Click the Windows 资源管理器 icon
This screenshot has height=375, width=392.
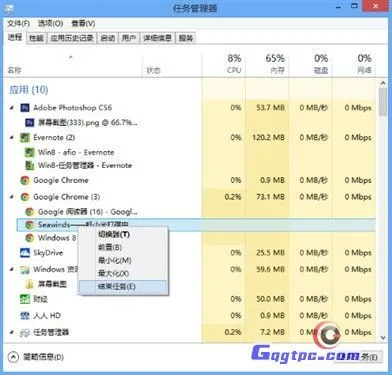tap(25, 269)
